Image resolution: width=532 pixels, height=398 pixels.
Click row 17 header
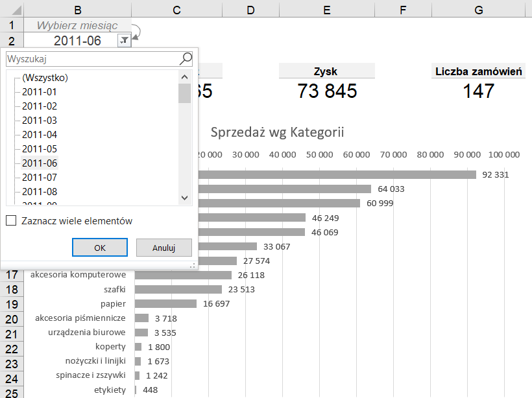pyautogui.click(x=12, y=275)
